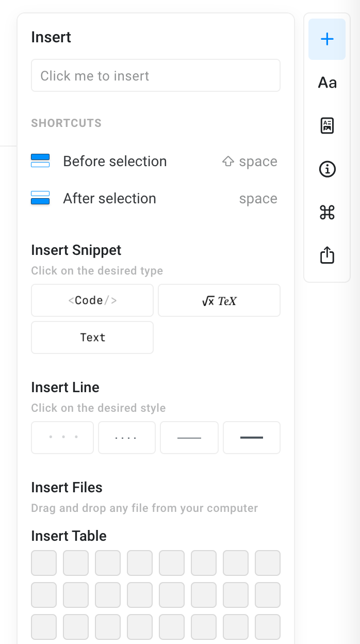The width and height of the screenshot is (360, 644).
Task: Open the Aa text formatting panel
Action: pyautogui.click(x=327, y=83)
